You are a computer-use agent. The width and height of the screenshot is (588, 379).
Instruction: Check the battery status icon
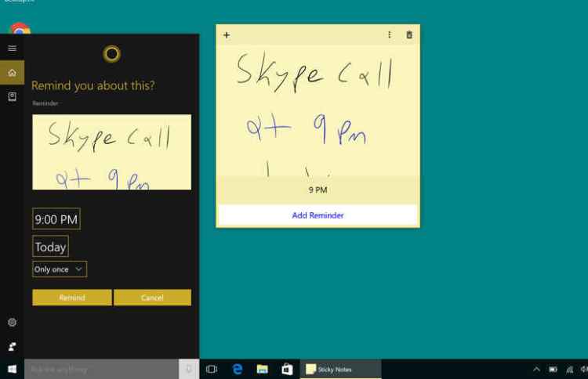(553, 370)
